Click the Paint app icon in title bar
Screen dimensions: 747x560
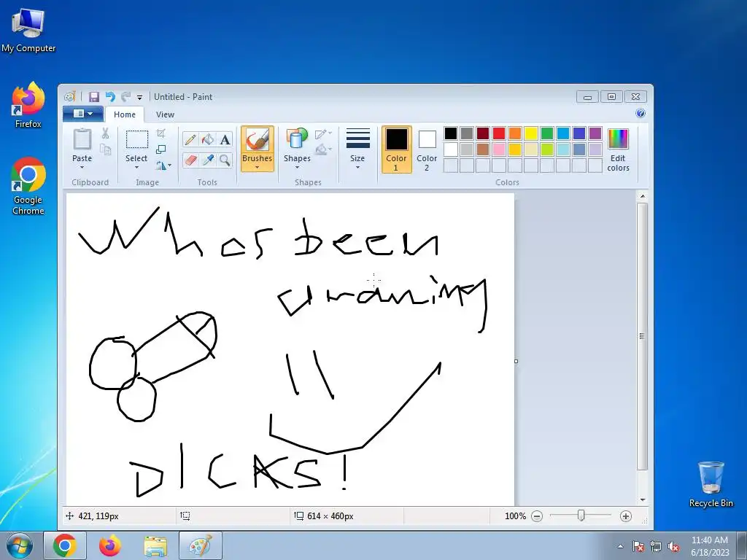click(x=69, y=97)
